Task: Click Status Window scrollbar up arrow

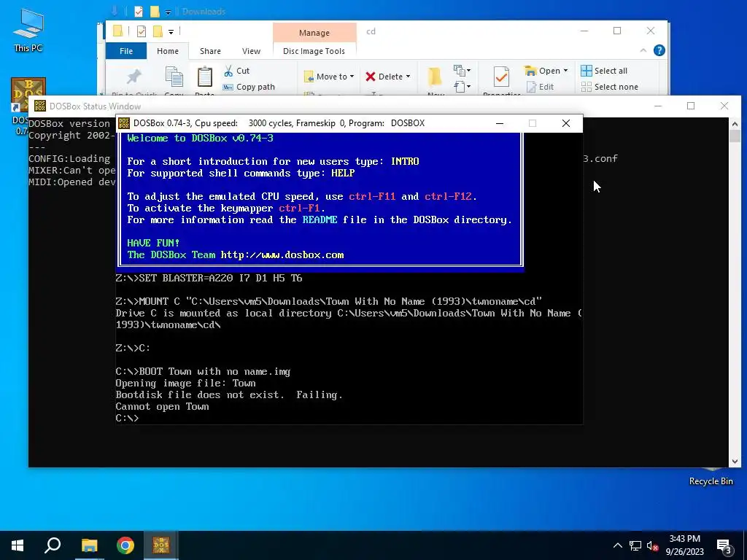Action: pyautogui.click(x=735, y=124)
